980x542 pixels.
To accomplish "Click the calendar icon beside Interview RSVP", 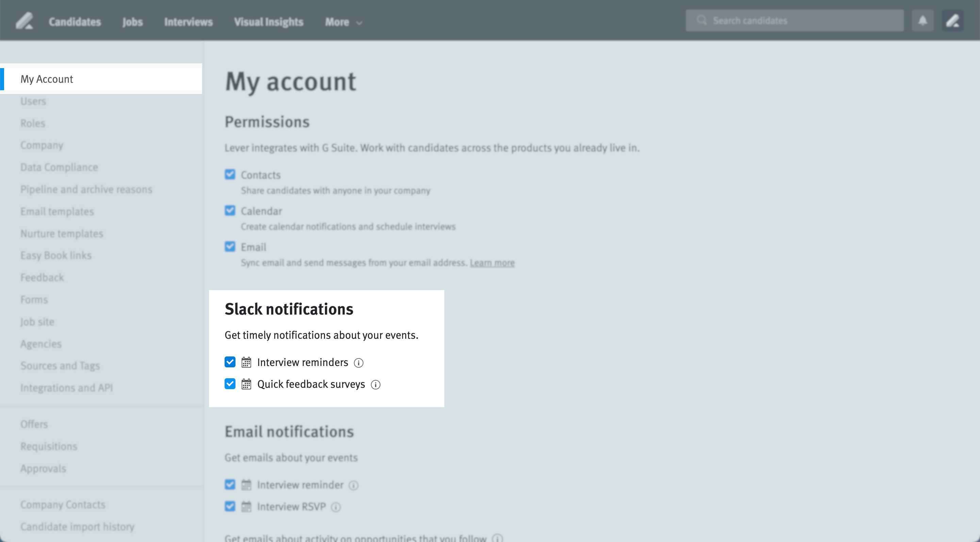I will point(247,506).
